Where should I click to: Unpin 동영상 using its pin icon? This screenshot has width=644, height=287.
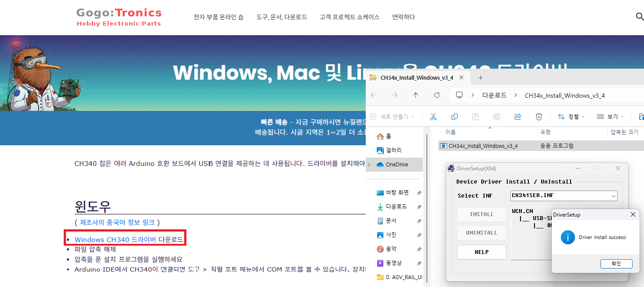click(x=419, y=263)
